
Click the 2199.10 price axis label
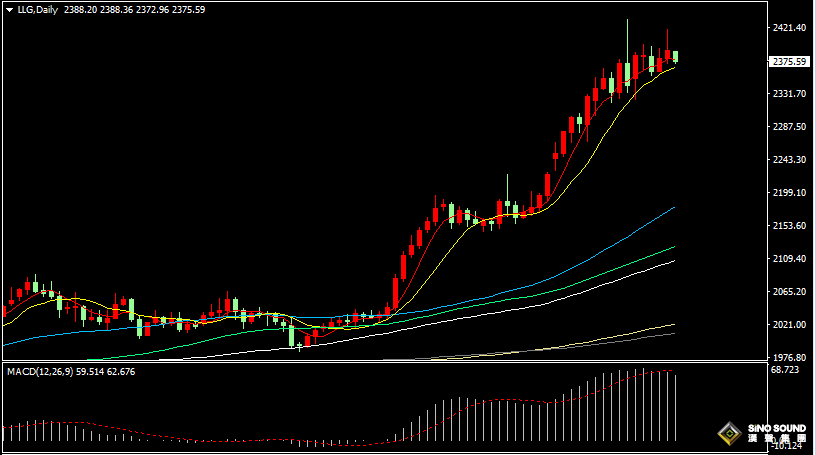(x=789, y=193)
